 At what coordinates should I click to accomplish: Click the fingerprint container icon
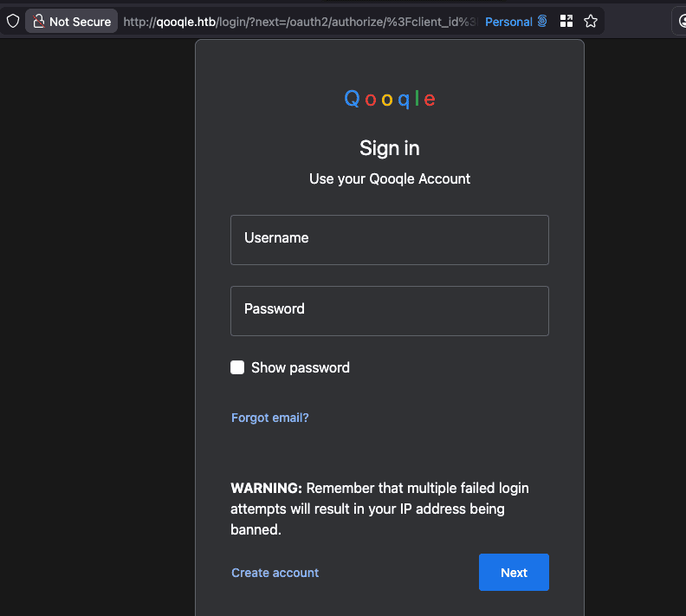click(542, 21)
